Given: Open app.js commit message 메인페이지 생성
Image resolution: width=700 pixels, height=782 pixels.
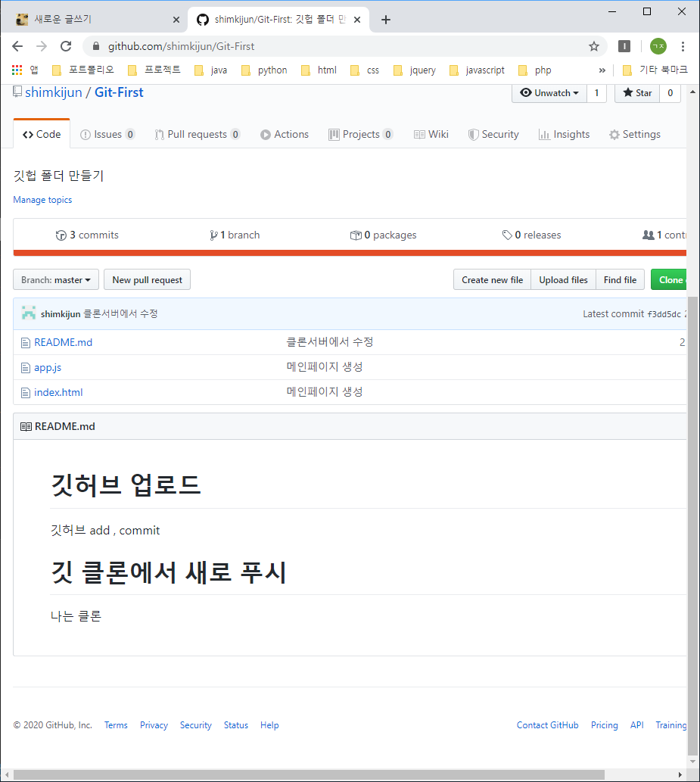Looking at the screenshot, I should (325, 367).
